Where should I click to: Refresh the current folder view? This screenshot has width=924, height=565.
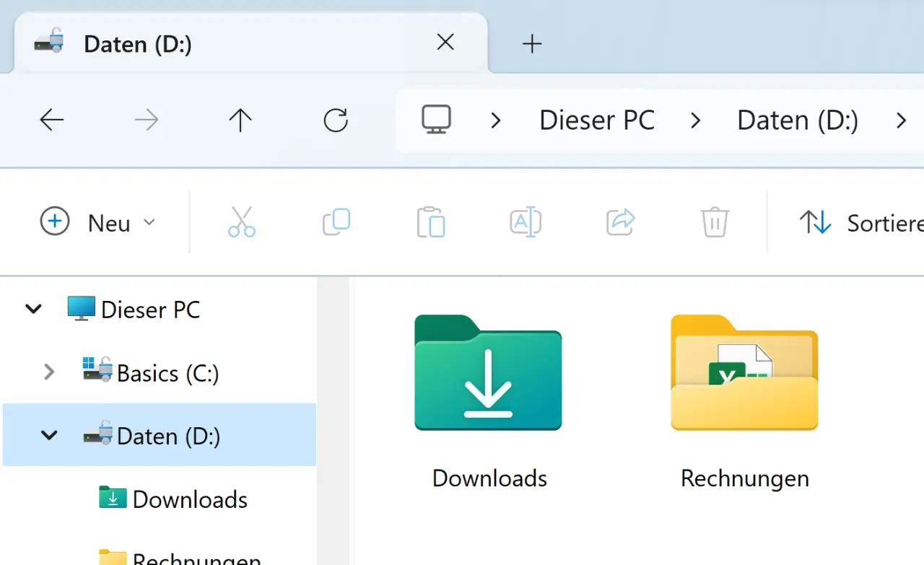pyautogui.click(x=335, y=120)
